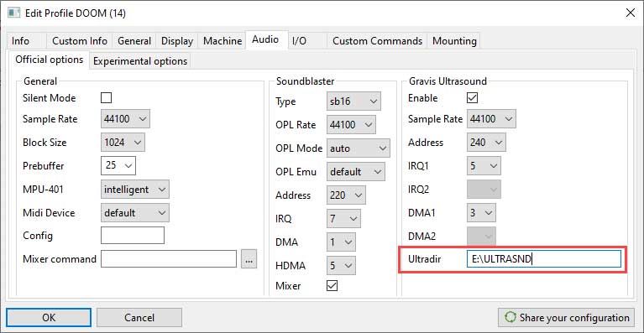Open the Midi Device dropdown
Image resolution: width=644 pixels, height=333 pixels.
[134, 213]
